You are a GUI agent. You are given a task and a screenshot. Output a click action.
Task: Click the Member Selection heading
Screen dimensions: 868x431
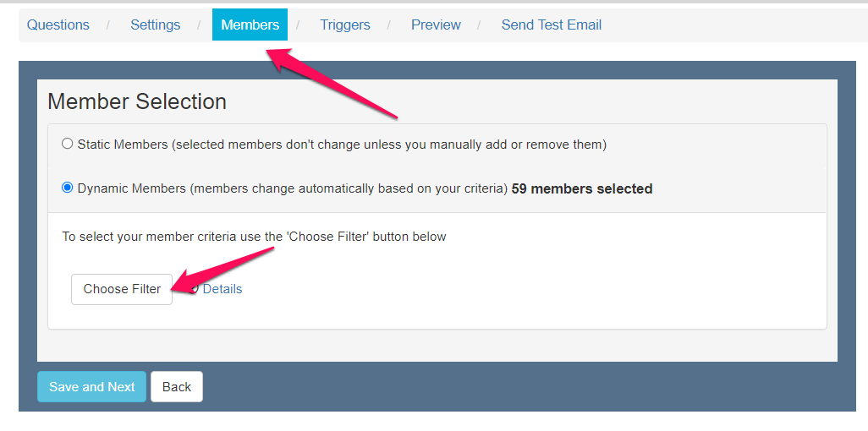point(137,101)
